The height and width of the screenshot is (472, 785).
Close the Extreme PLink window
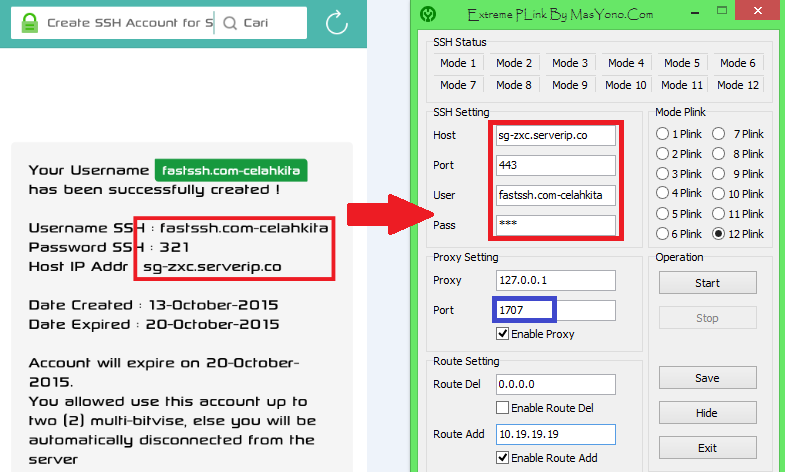pos(757,10)
